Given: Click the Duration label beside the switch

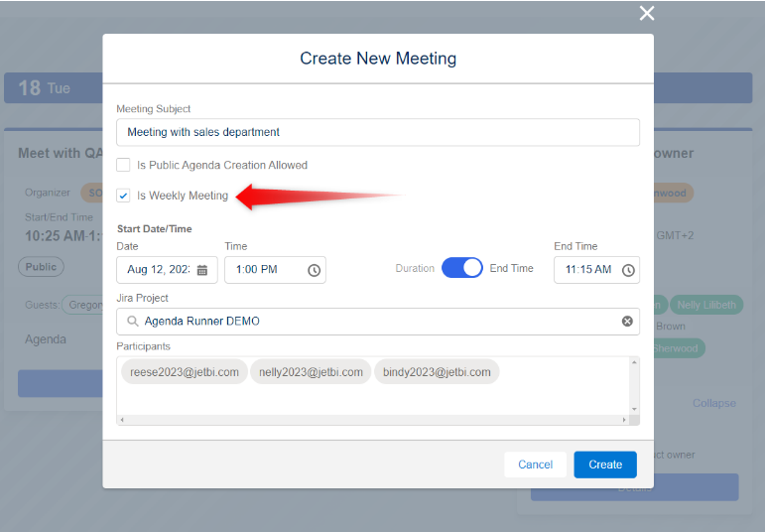Looking at the screenshot, I should tap(415, 268).
